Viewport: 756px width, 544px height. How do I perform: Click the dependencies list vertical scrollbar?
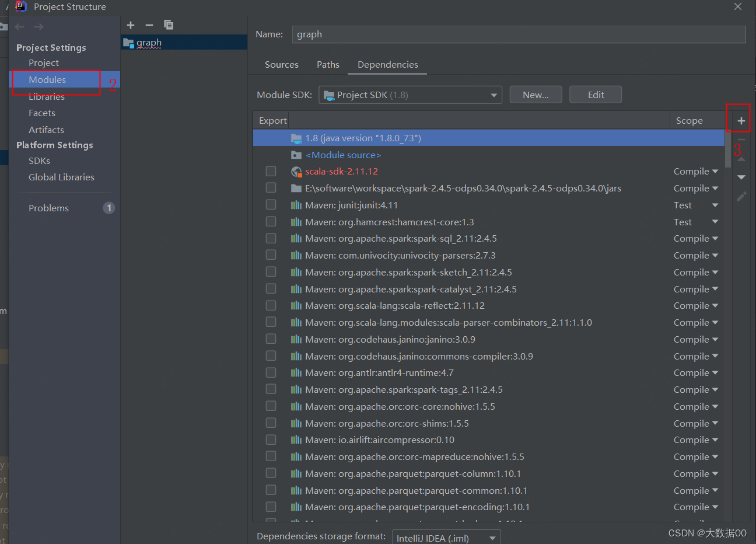pyautogui.click(x=728, y=149)
